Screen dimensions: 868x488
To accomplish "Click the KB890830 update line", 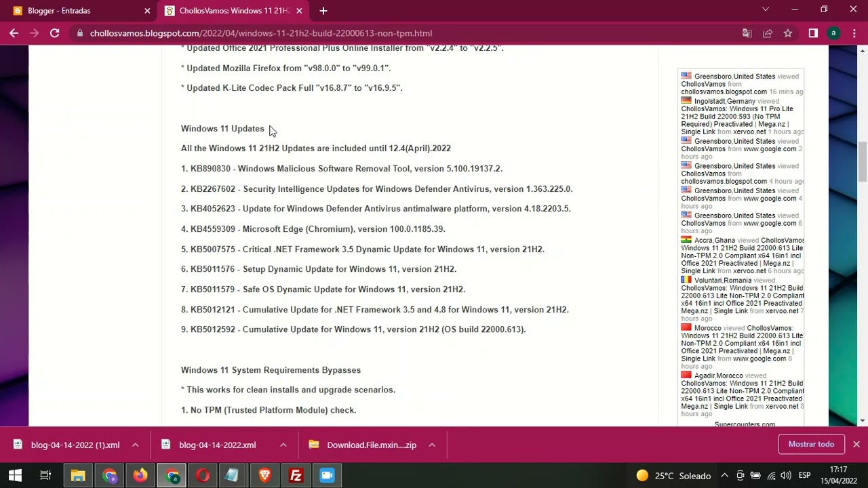I will point(342,169).
